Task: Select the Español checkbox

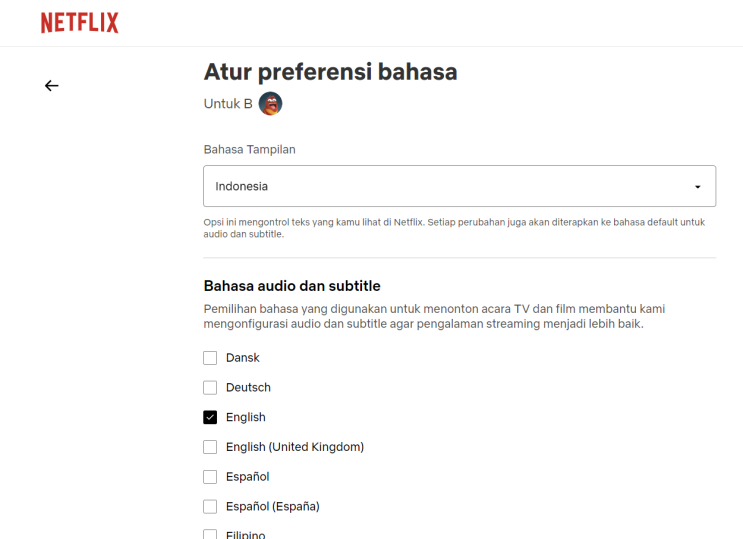Action: coord(210,477)
